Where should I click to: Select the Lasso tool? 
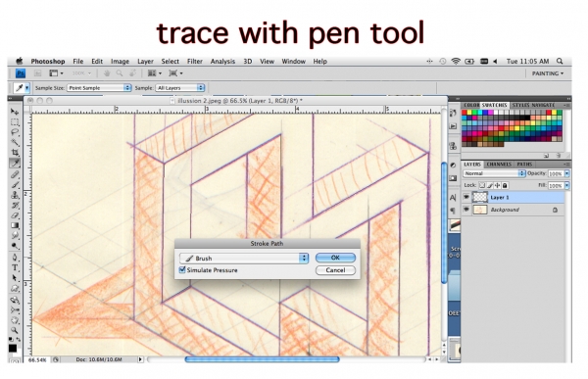(x=15, y=132)
